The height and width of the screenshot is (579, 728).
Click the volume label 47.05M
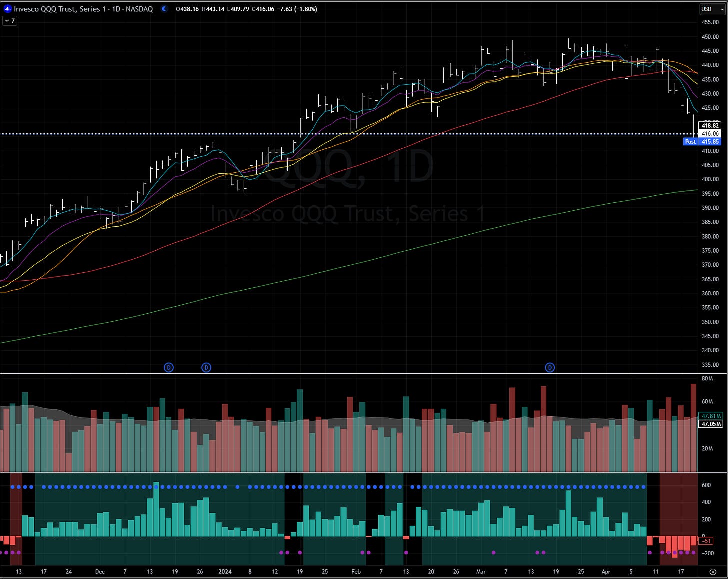point(711,424)
